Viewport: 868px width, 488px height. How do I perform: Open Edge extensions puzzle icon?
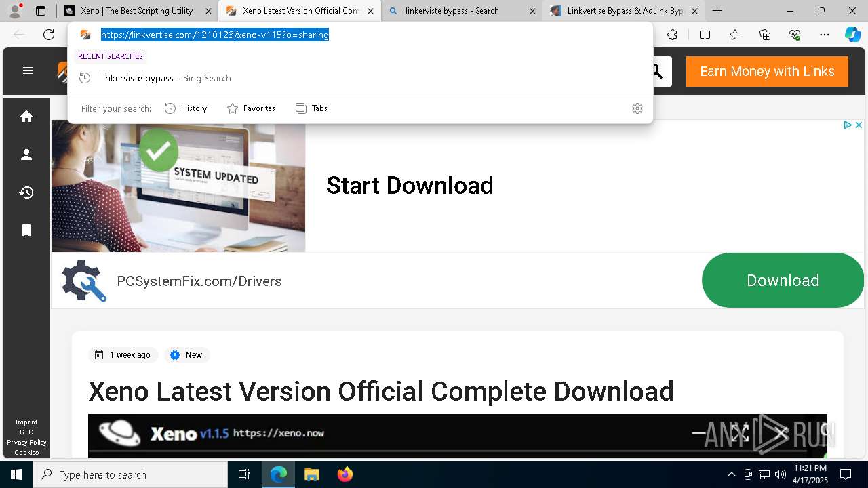tap(672, 35)
